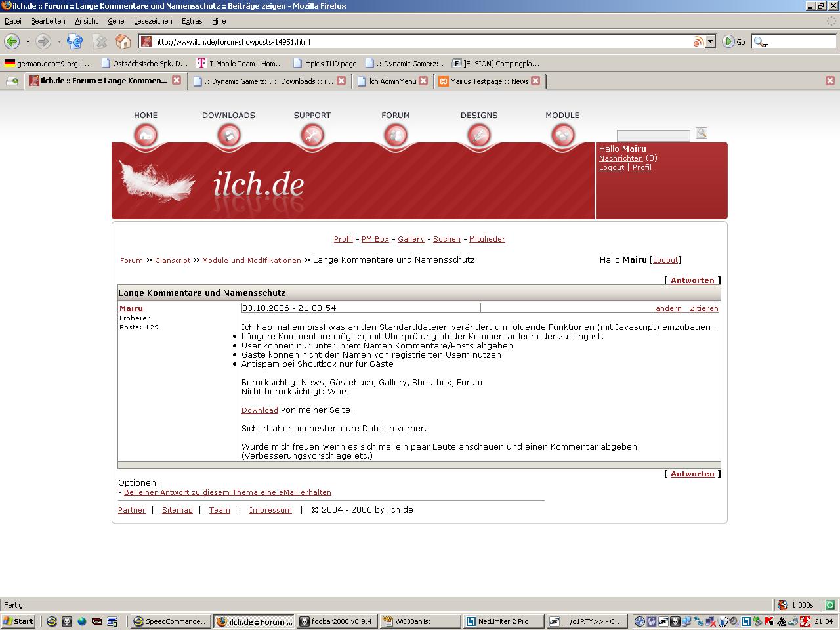Open the Windows Start menu
This screenshot has height=630, width=840.
tap(18, 621)
